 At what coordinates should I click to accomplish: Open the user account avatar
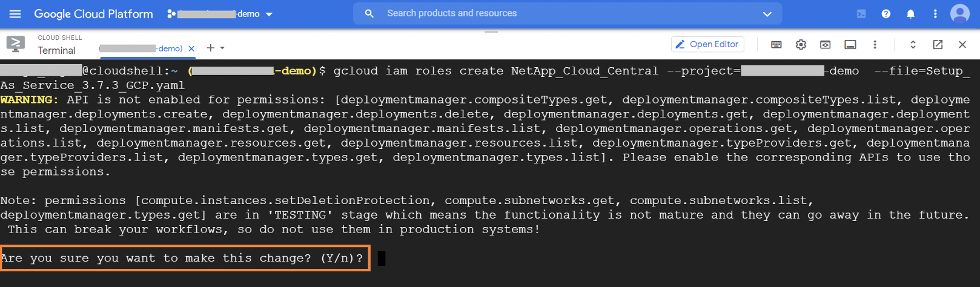[x=959, y=13]
